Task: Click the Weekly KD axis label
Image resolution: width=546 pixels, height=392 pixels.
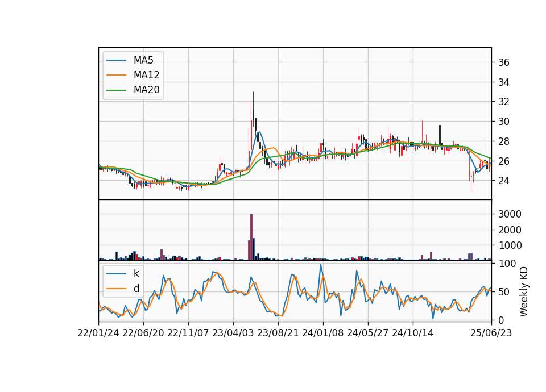Action: point(523,291)
